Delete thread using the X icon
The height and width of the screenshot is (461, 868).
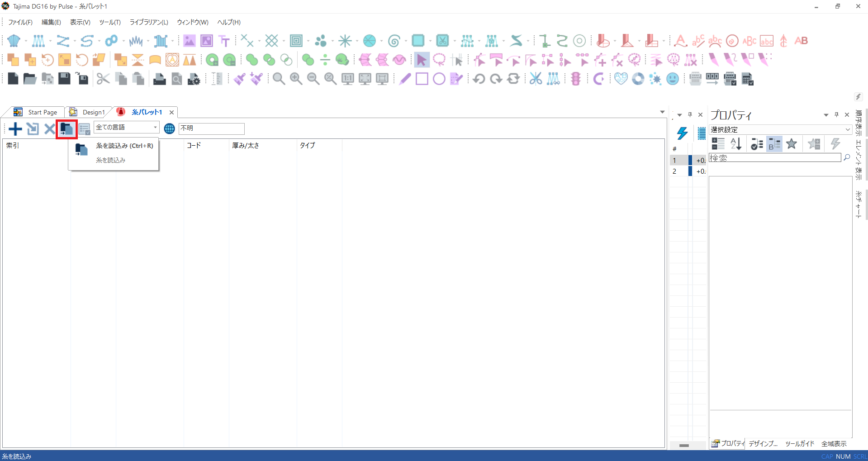tap(49, 129)
